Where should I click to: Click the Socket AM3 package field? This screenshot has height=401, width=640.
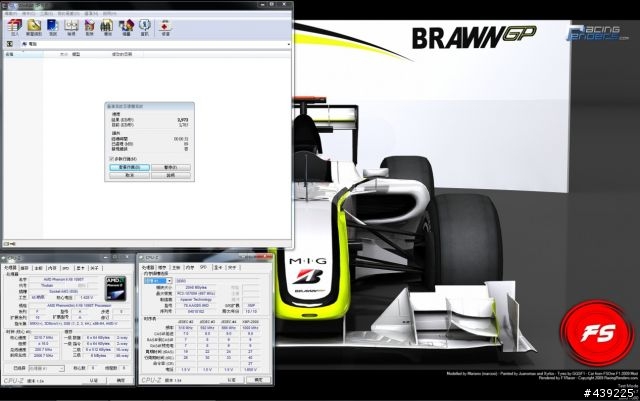[64, 292]
